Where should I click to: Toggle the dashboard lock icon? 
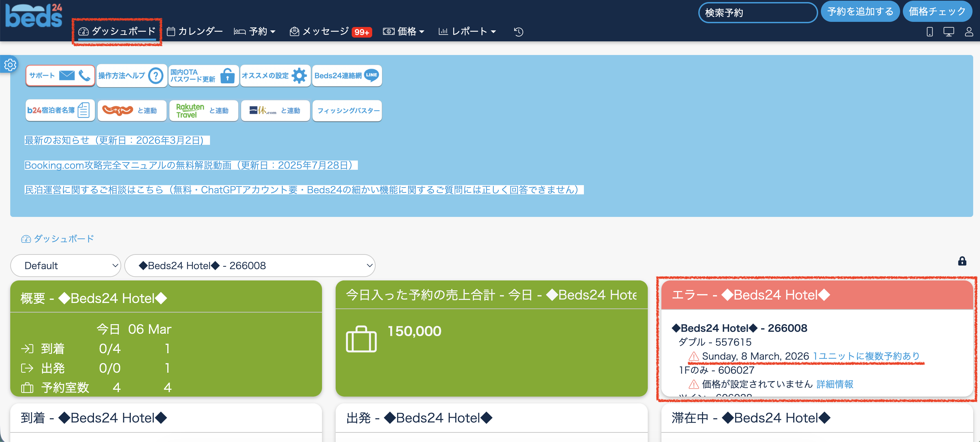(962, 261)
